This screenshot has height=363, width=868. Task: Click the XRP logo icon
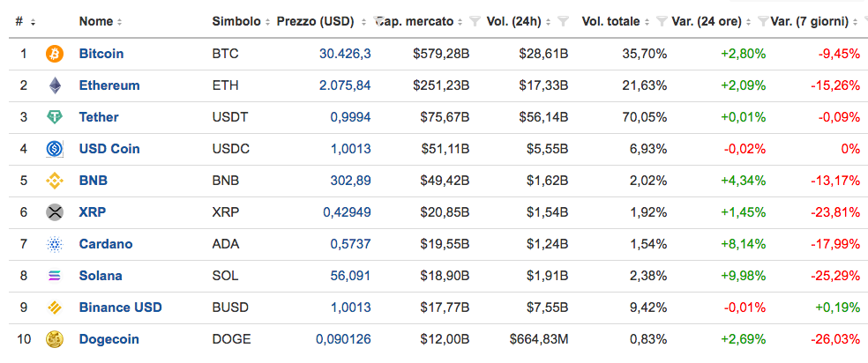(x=55, y=212)
